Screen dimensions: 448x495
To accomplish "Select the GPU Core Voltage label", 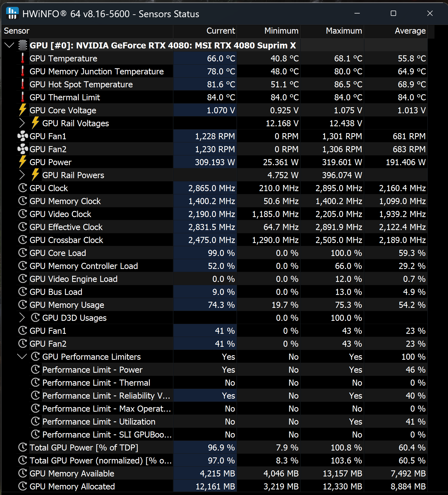I will pyautogui.click(x=63, y=110).
